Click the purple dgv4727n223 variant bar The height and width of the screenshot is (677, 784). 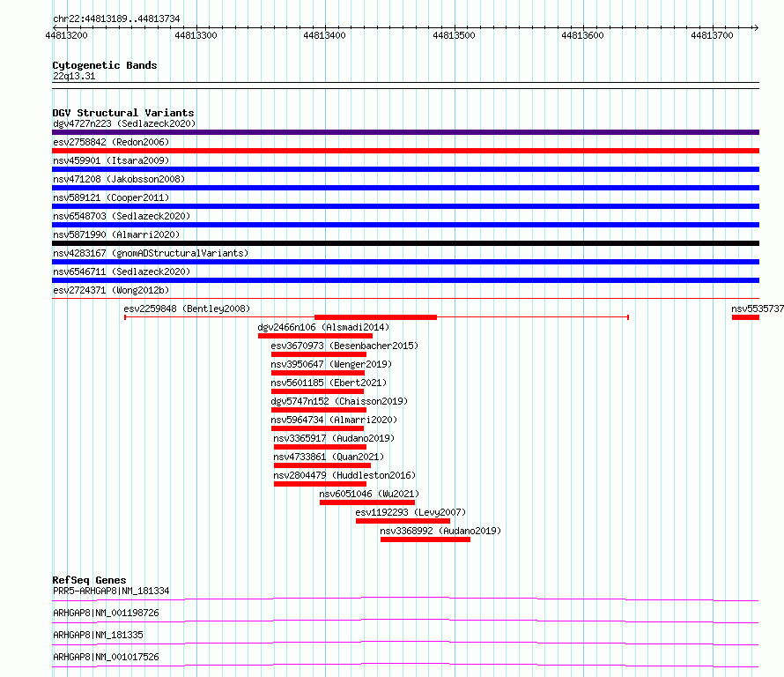(405, 132)
